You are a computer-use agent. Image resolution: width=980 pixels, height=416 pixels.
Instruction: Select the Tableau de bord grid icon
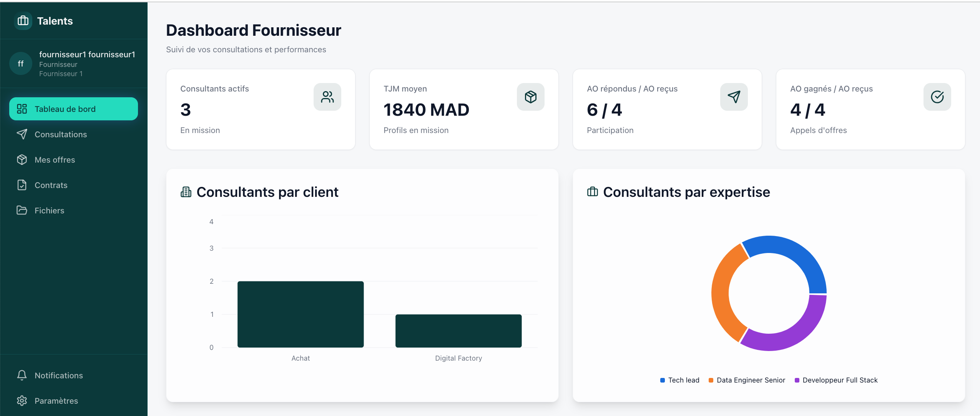click(22, 109)
